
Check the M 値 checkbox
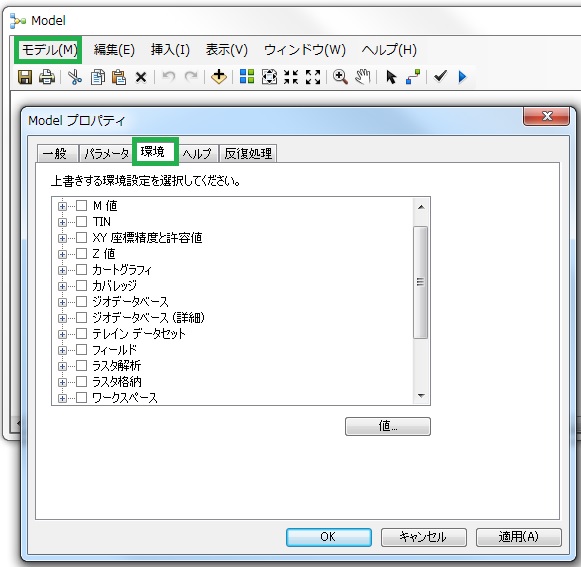(x=82, y=206)
